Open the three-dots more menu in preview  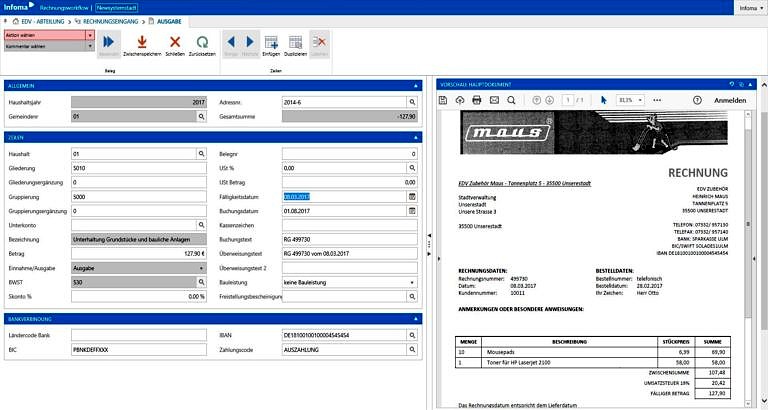pos(657,100)
